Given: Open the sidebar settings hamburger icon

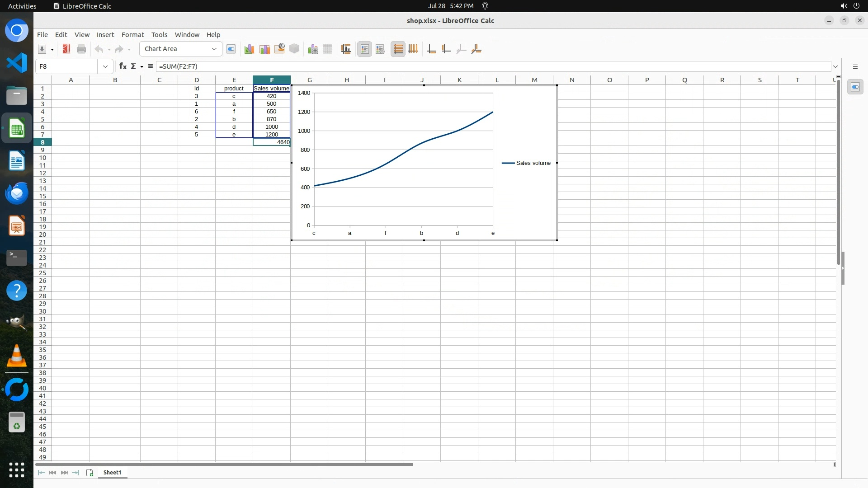Looking at the screenshot, I should pyautogui.click(x=855, y=66).
